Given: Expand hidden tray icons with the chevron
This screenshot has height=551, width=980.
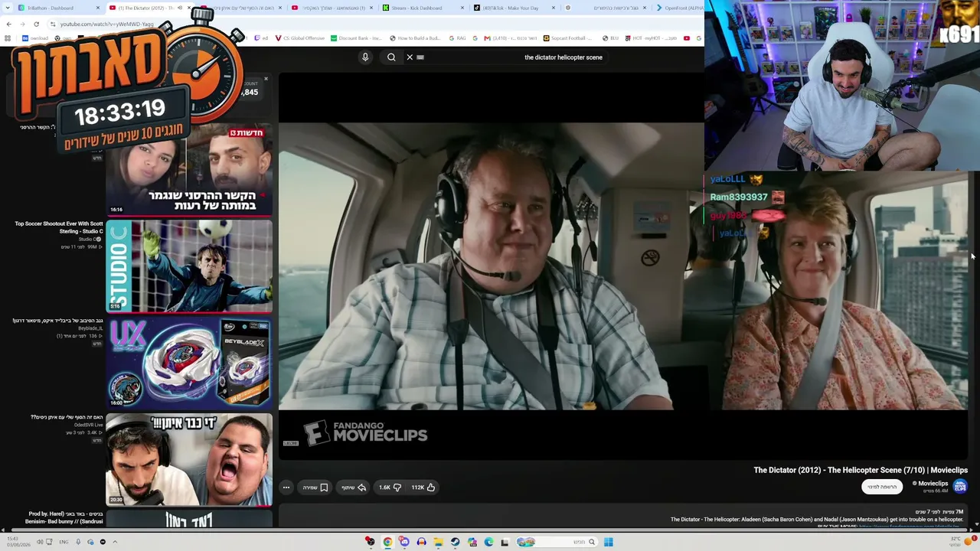Looking at the screenshot, I should click(115, 542).
